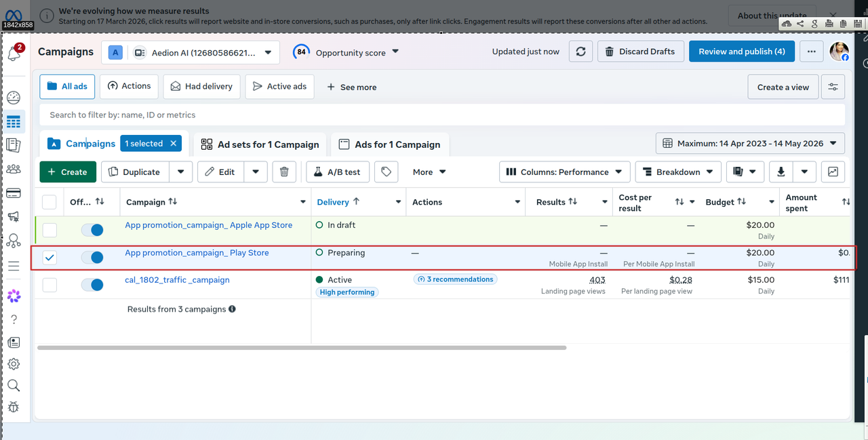Screen dimensions: 868x440
Task: Switch to Ad sets for 1 Campaign tab
Action: pyautogui.click(x=260, y=144)
